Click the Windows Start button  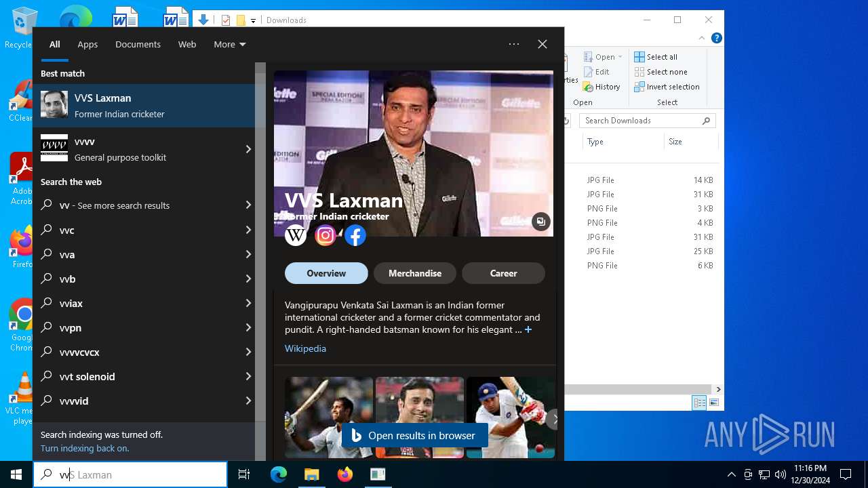(16, 474)
